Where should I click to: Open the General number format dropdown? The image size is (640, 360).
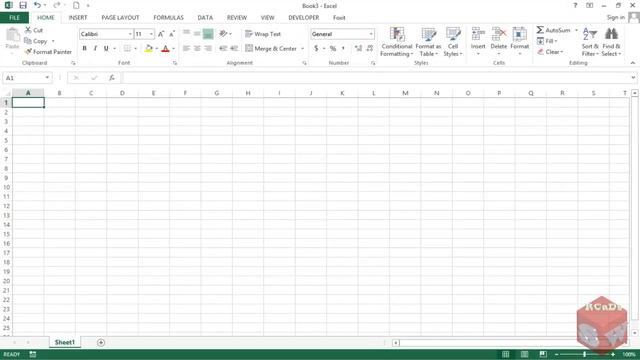pos(371,34)
